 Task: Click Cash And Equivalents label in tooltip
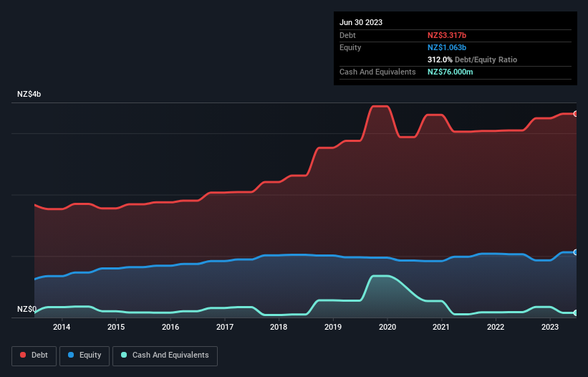377,72
